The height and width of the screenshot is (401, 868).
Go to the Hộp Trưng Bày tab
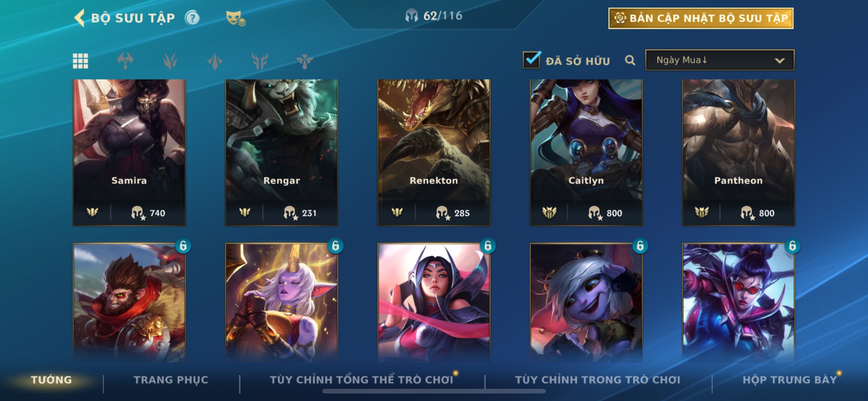click(790, 380)
